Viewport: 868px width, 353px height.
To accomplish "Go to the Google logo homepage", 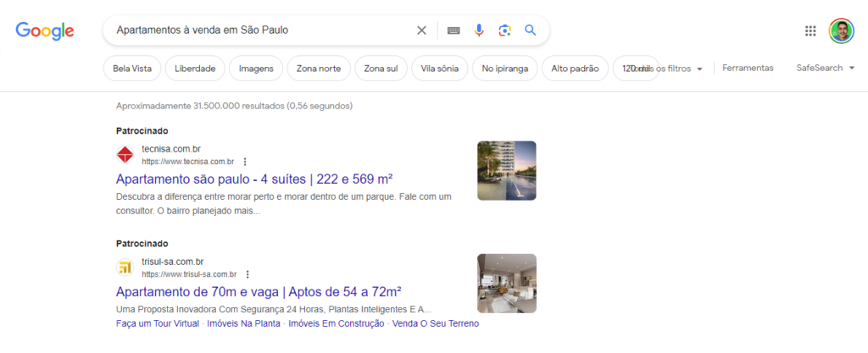I will point(45,31).
